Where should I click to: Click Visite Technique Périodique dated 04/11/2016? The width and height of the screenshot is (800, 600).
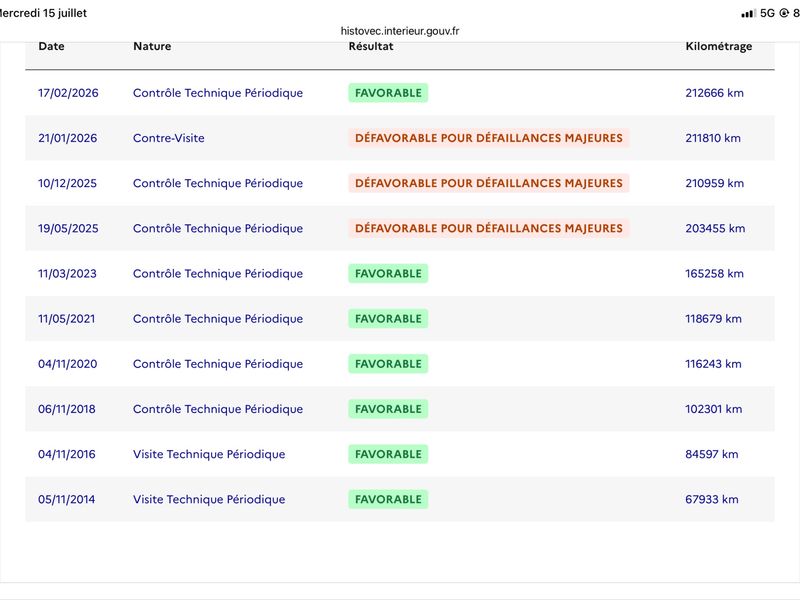point(209,454)
